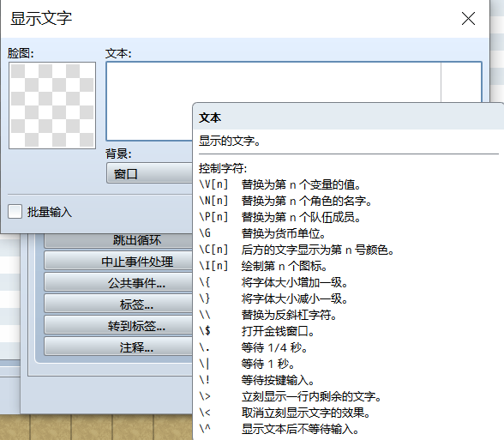
Task: Click the 控制字符: heading
Action: click(223, 168)
